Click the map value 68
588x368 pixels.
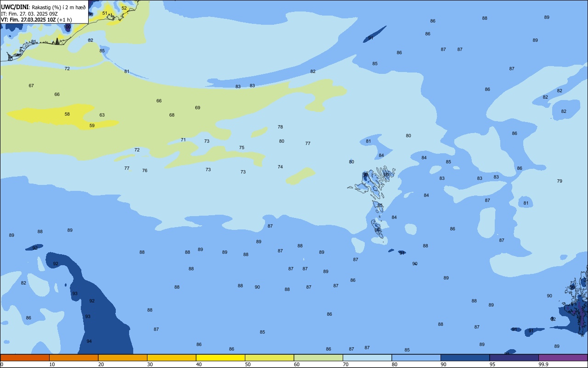pos(172,115)
